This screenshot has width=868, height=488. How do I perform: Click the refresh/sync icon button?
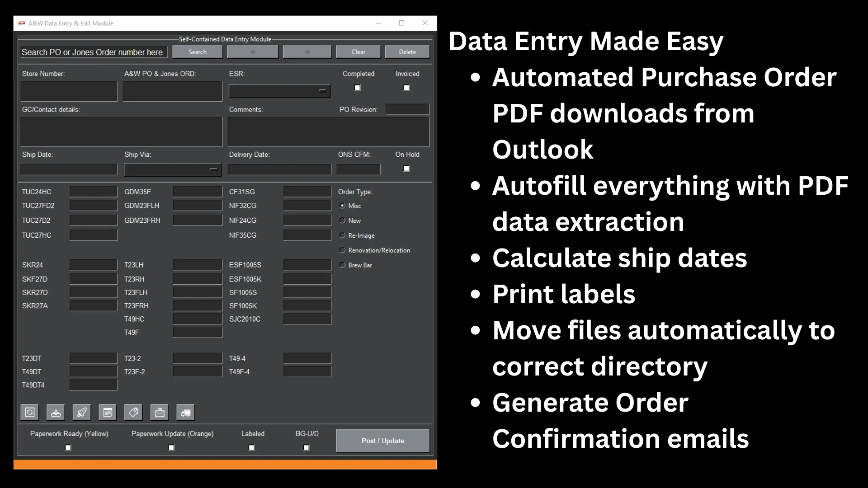coord(30,412)
